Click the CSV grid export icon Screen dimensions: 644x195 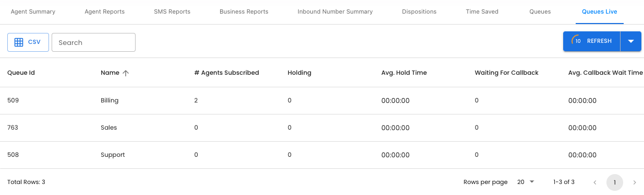pos(19,42)
